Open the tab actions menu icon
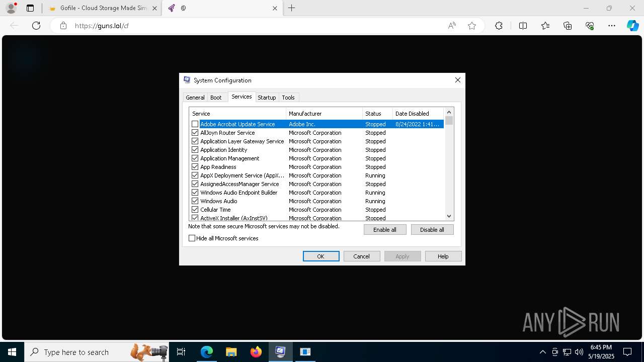The image size is (644, 362). [x=30, y=8]
